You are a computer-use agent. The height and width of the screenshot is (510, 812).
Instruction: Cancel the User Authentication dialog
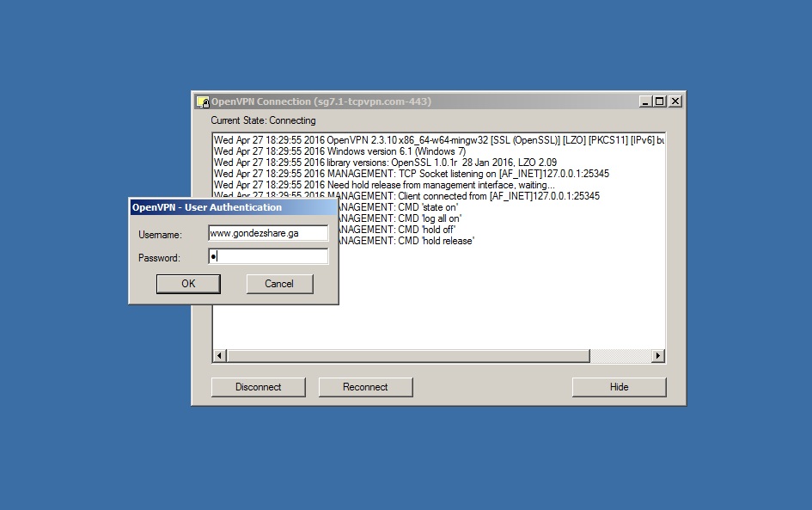[279, 284]
